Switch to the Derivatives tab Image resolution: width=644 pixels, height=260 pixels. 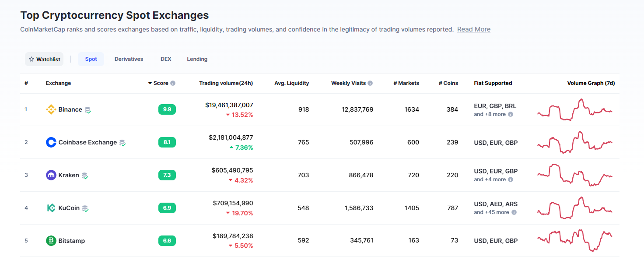click(x=129, y=59)
